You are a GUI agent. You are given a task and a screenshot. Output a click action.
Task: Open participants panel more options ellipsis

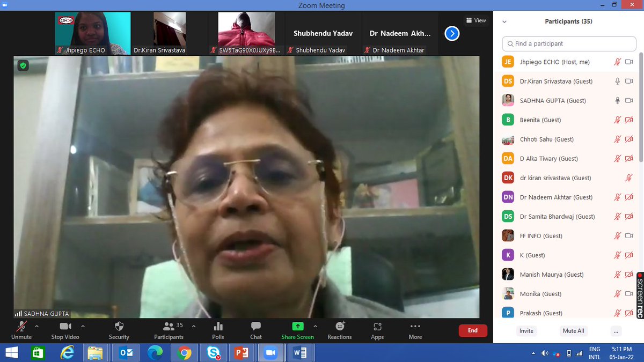click(616, 331)
